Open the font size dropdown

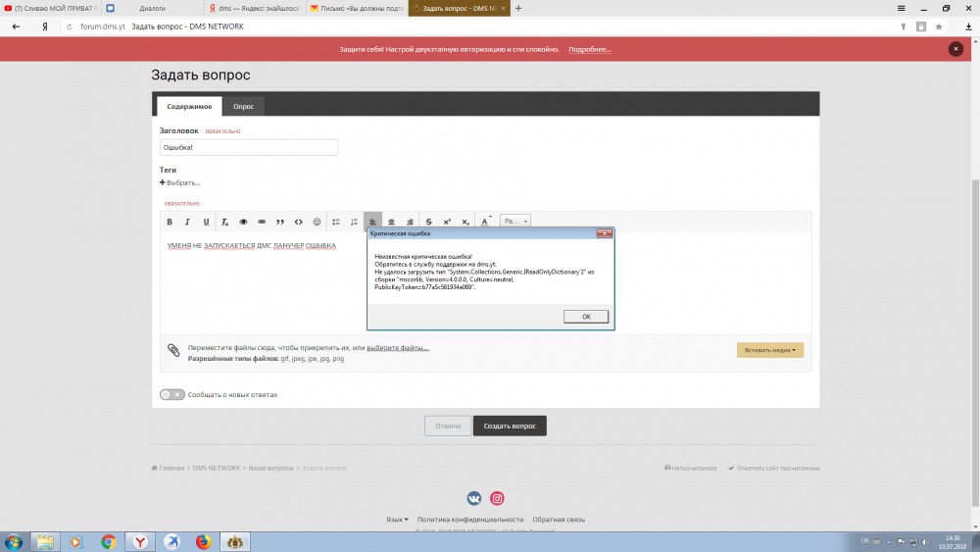pyautogui.click(x=514, y=222)
